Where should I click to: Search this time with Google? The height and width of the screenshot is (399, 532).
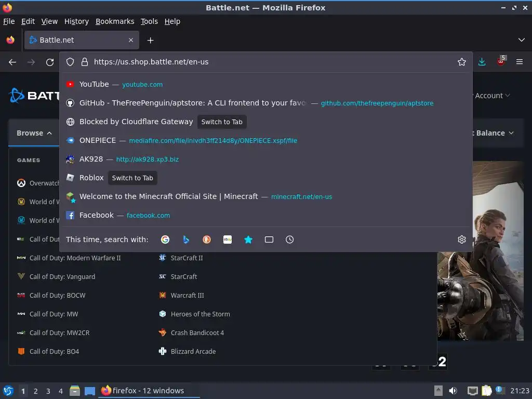pyautogui.click(x=165, y=240)
